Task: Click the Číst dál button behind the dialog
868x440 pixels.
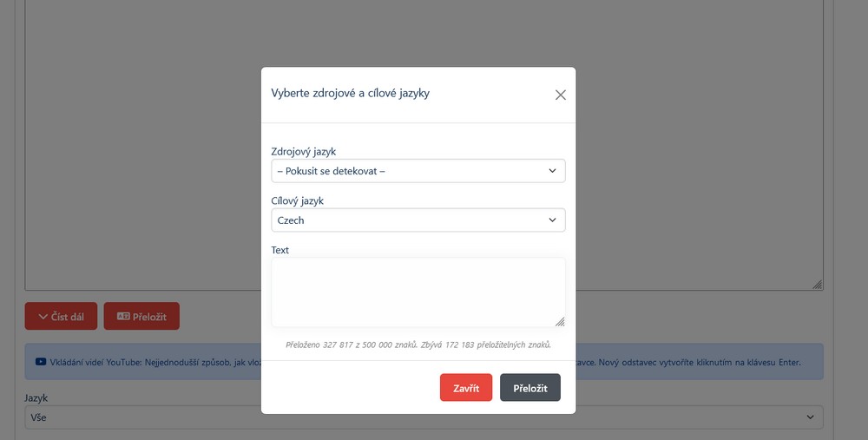Action: click(61, 317)
